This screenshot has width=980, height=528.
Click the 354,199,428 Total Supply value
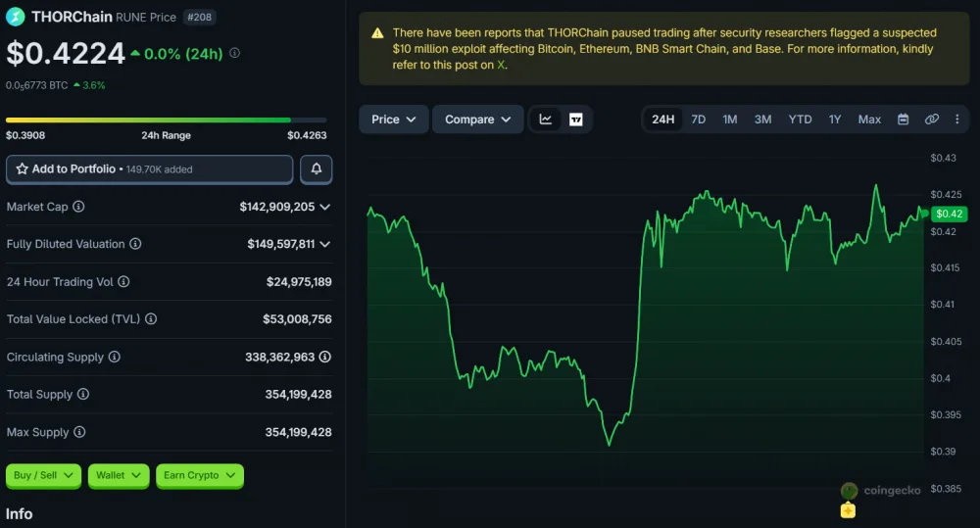tap(298, 394)
